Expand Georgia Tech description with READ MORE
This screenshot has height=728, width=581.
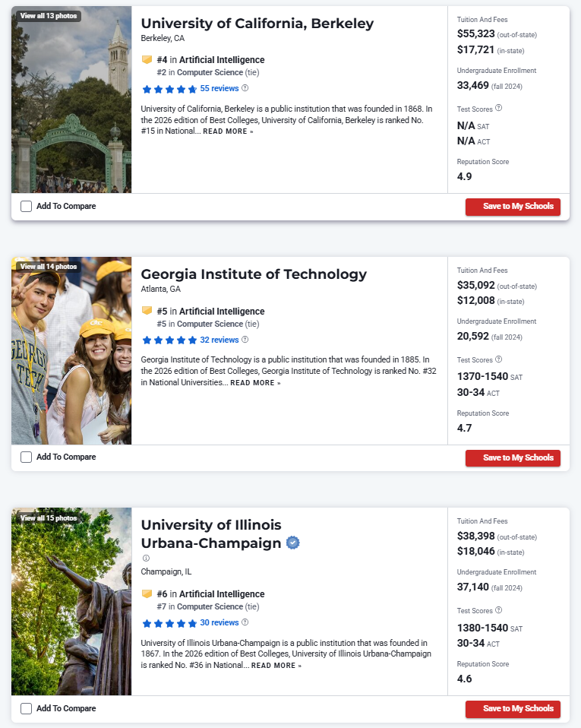pos(255,383)
